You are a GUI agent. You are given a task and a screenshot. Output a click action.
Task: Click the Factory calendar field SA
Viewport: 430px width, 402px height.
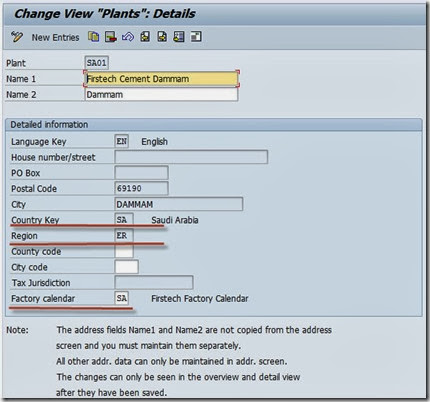122,298
